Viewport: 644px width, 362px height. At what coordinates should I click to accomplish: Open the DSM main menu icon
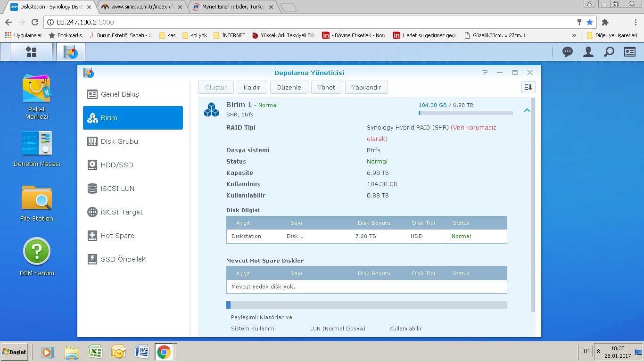point(31,52)
